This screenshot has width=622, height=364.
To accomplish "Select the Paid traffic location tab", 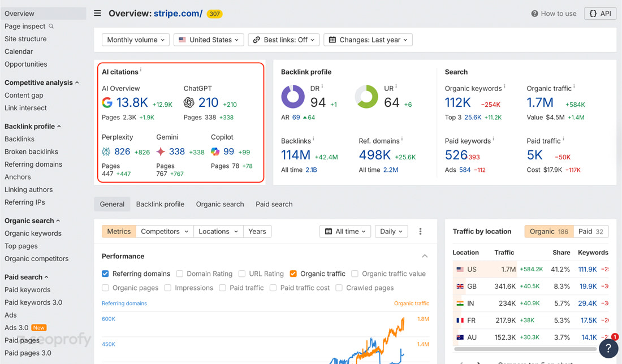I will 591,231.
